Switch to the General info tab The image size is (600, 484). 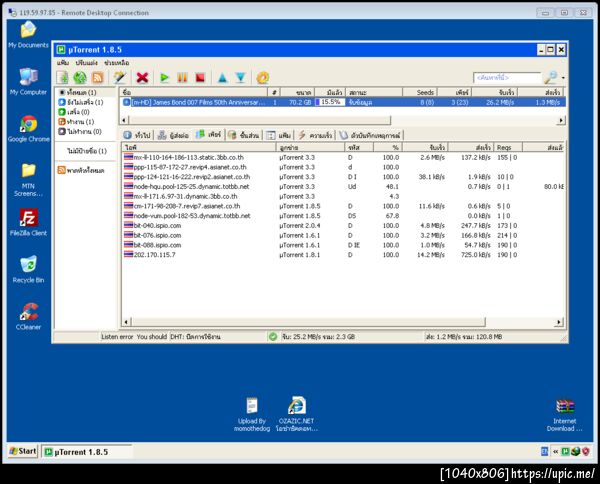pyautogui.click(x=138, y=135)
